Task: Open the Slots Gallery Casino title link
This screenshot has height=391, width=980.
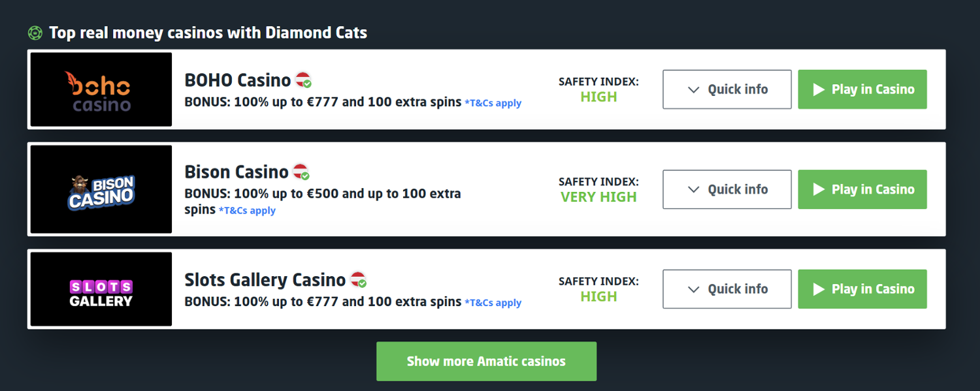Action: click(x=265, y=280)
